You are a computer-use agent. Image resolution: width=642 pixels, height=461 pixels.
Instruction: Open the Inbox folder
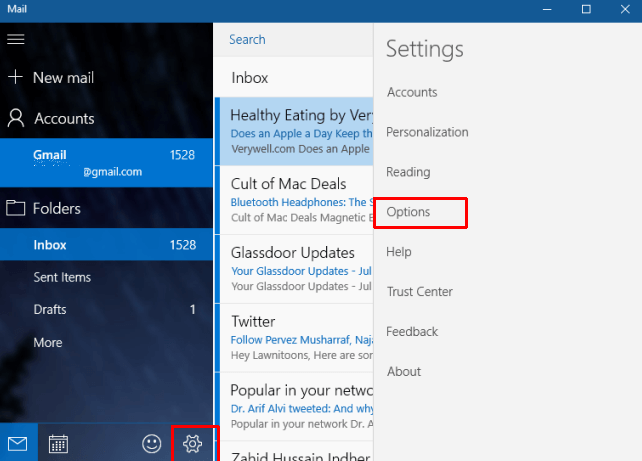tap(106, 244)
